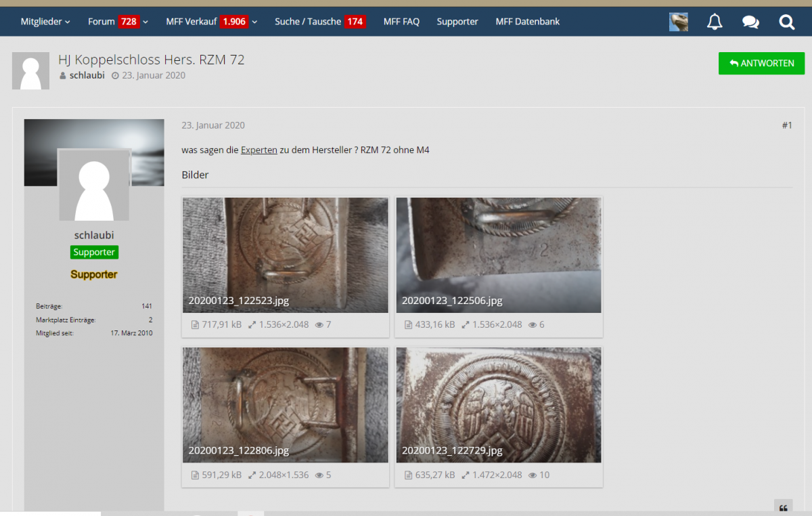812x516 pixels.
Task: Open the post date link above the message
Action: pos(213,125)
